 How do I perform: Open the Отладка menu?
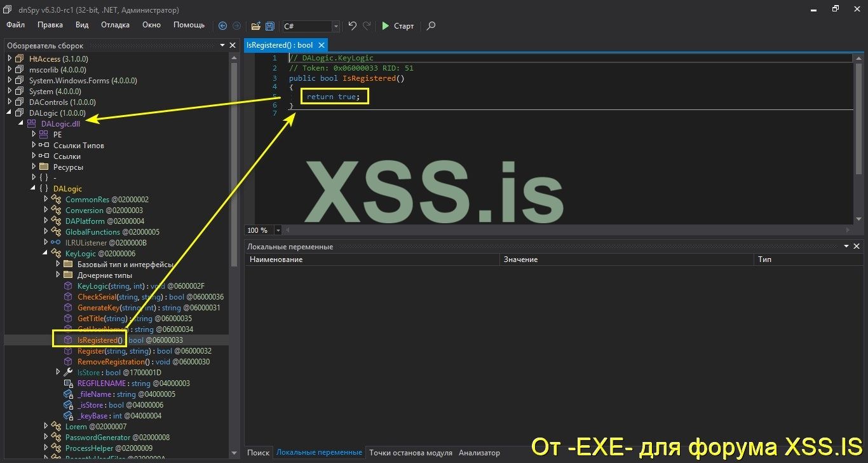[x=114, y=25]
